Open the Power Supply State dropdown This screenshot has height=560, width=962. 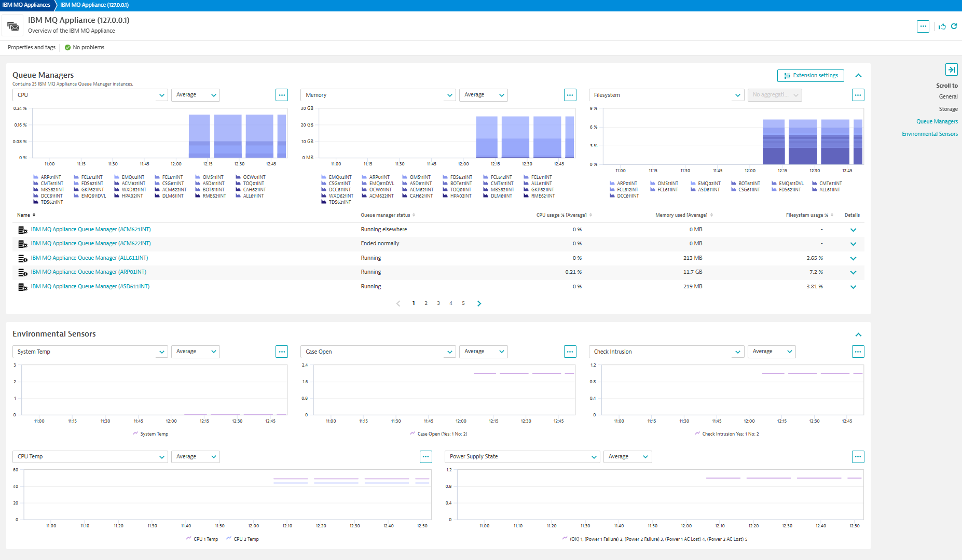523,457
